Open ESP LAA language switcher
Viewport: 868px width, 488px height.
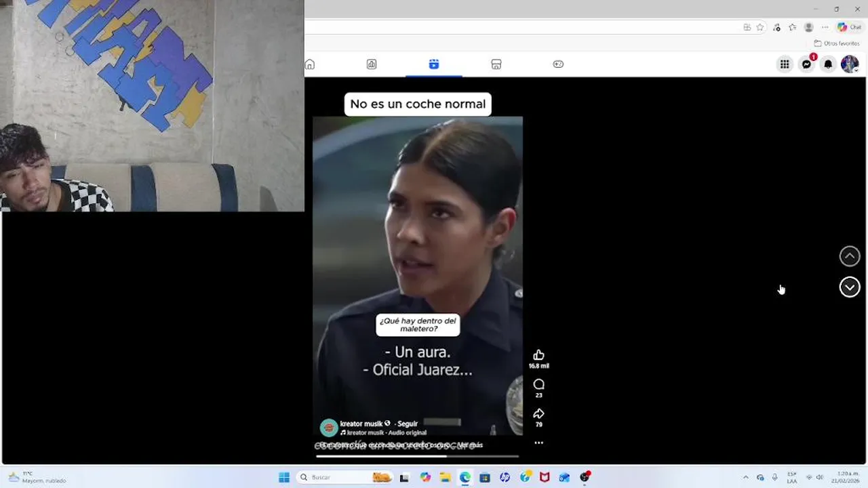coord(792,477)
